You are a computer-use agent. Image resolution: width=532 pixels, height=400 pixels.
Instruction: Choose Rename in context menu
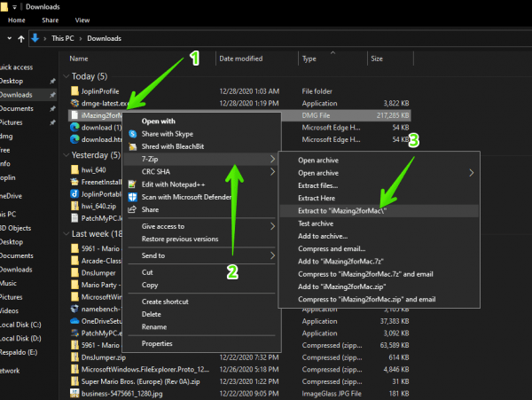pos(200,327)
